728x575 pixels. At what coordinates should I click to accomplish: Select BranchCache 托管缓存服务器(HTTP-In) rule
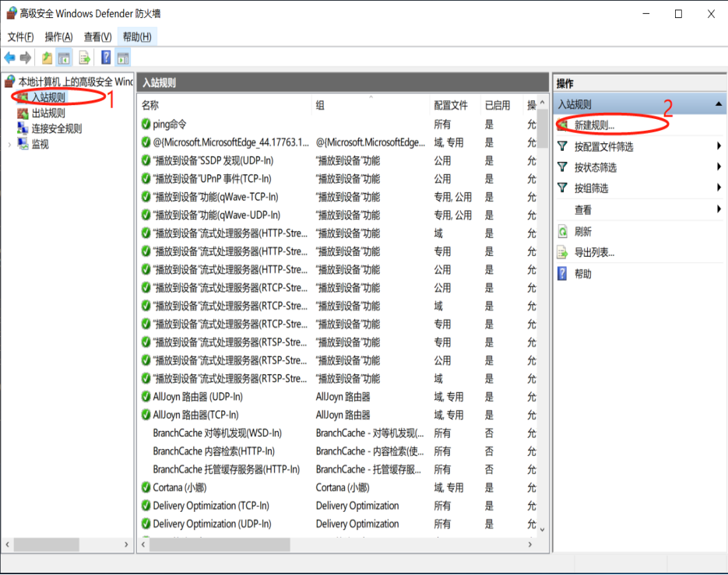[339, 469]
